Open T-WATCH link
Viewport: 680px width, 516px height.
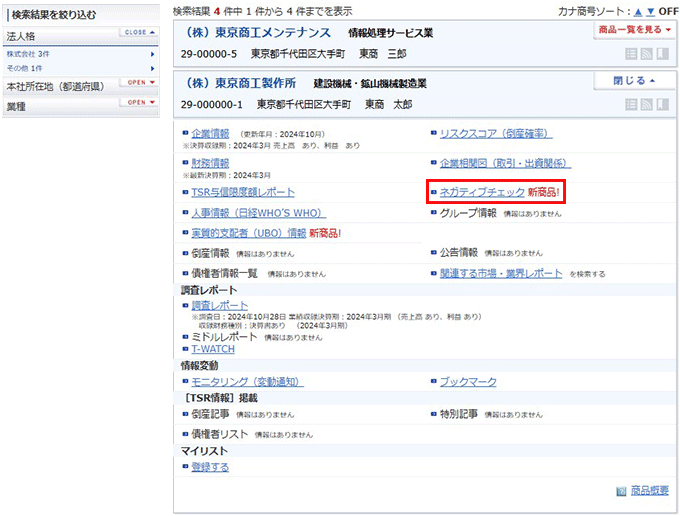(213, 349)
